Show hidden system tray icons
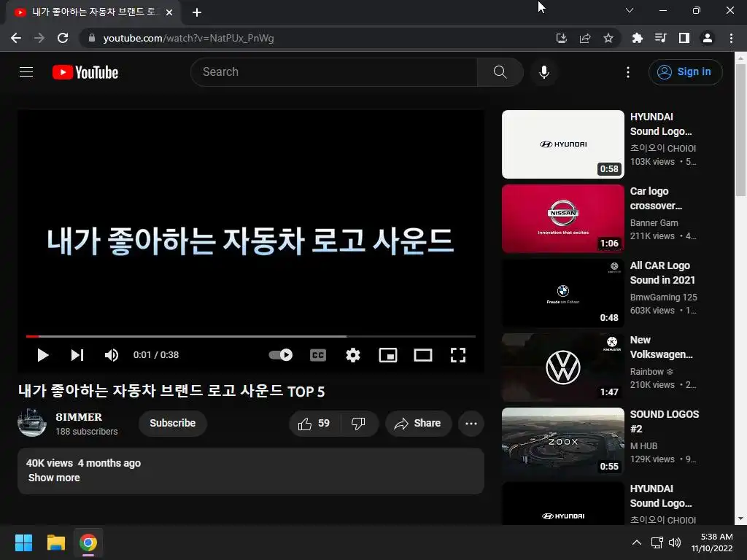The height and width of the screenshot is (560, 747). coord(636,542)
